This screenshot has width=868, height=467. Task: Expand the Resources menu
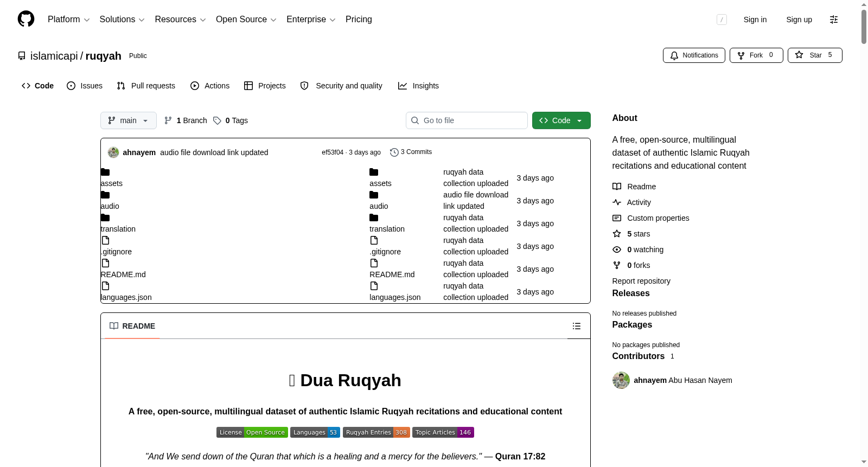tap(180, 20)
